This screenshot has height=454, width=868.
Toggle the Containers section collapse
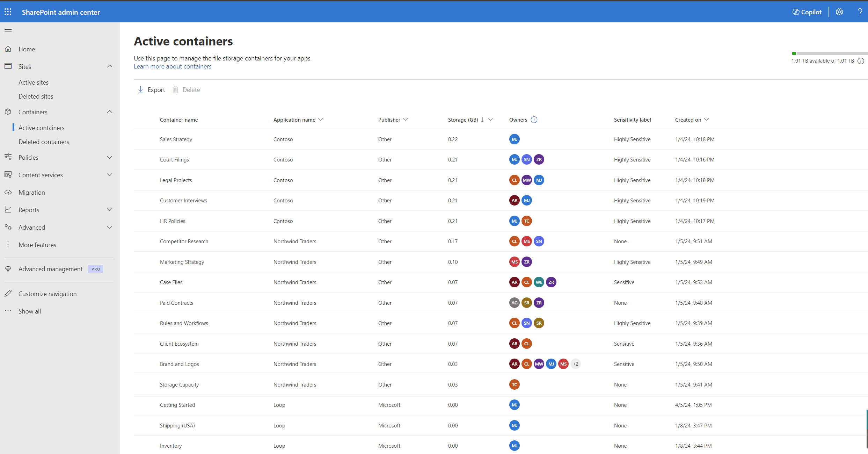(x=110, y=112)
